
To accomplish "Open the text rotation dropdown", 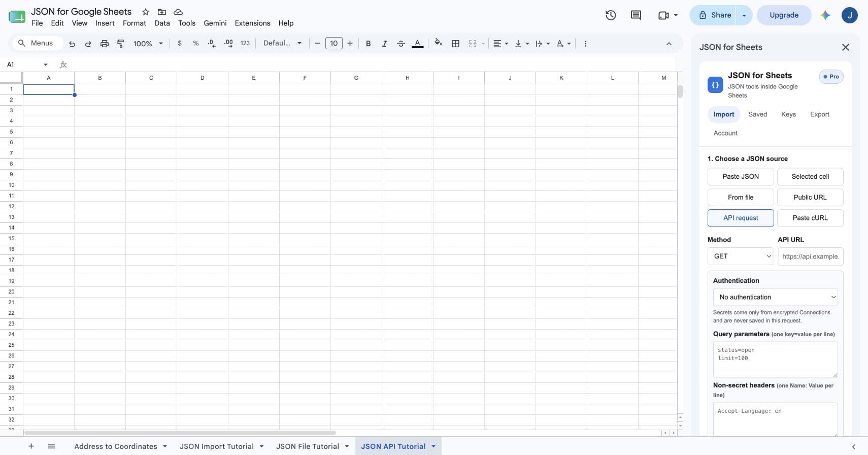I will pyautogui.click(x=563, y=44).
